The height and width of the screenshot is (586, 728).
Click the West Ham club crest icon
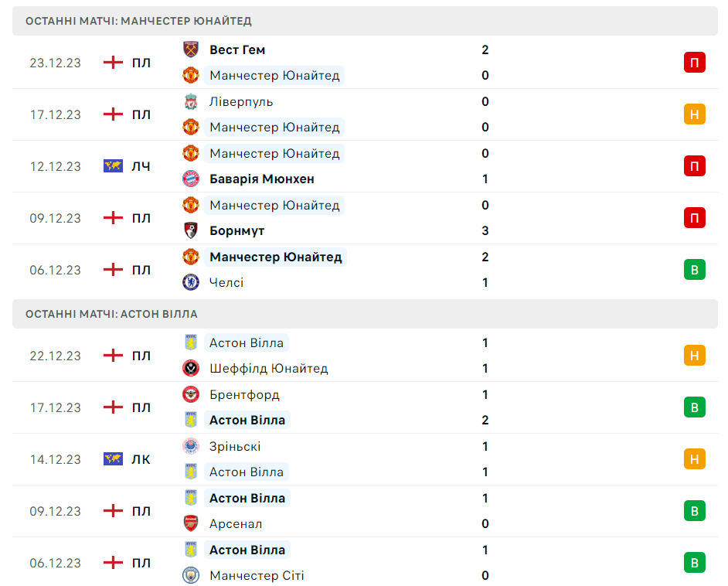[x=191, y=49]
